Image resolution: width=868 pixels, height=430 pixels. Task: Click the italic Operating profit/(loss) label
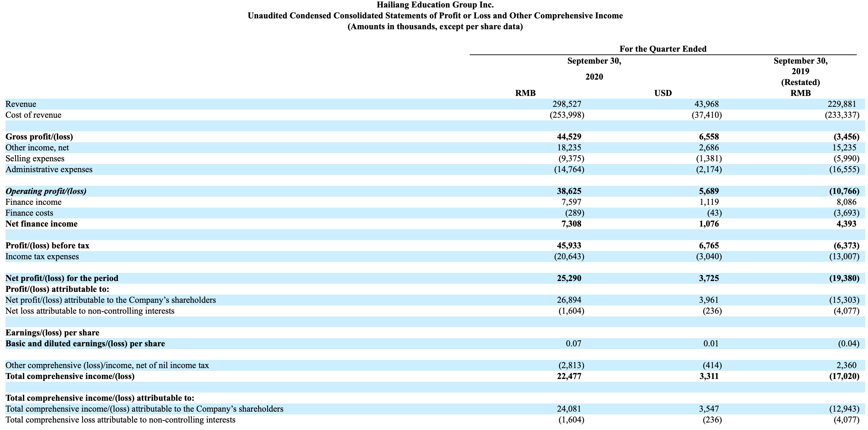(46, 191)
